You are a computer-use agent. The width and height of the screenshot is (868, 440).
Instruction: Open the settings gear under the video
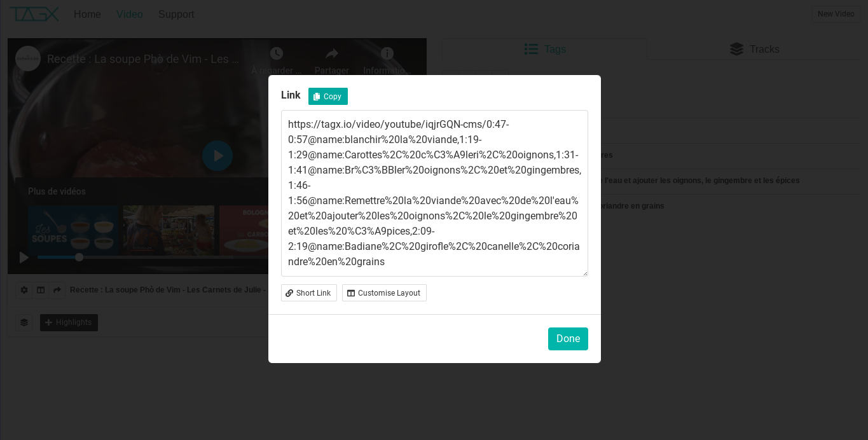click(x=24, y=290)
